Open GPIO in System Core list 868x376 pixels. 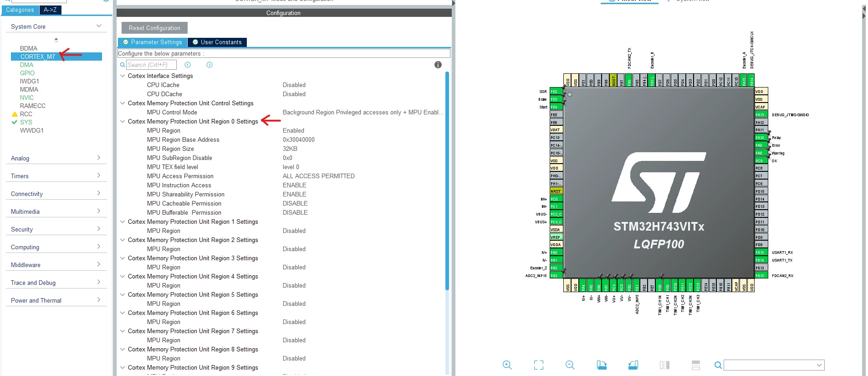(x=27, y=73)
